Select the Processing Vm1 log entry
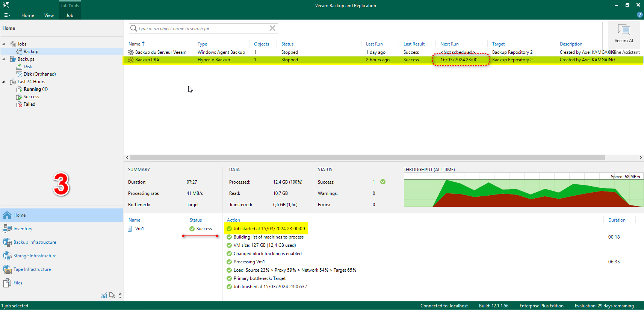644x310 pixels. 249,262
